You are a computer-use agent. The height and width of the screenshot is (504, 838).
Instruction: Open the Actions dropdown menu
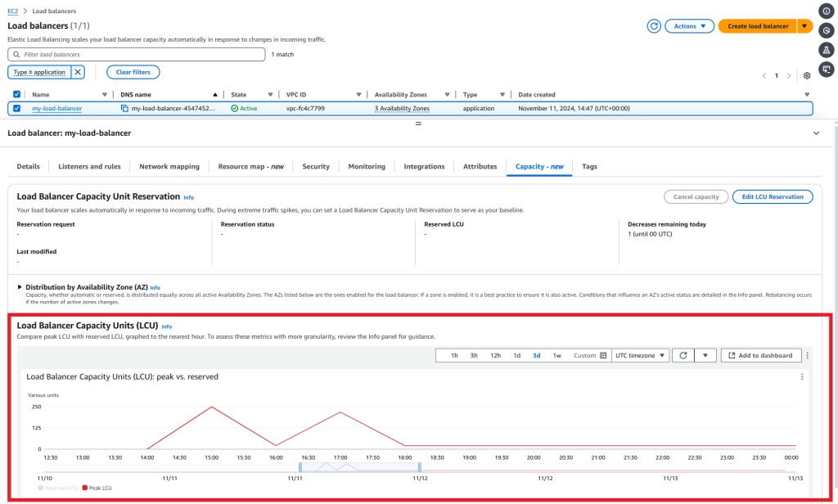coord(689,25)
